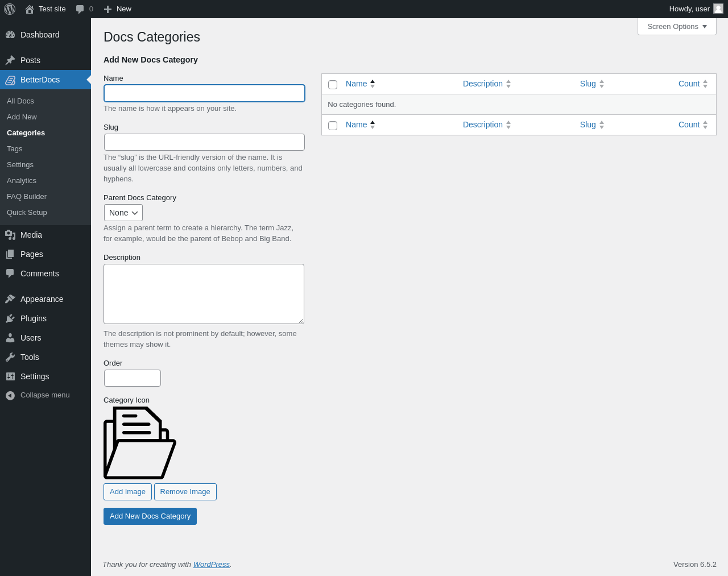Open FAQ Builder in the BetterDocs menu
This screenshot has height=576, width=728.
coord(27,197)
